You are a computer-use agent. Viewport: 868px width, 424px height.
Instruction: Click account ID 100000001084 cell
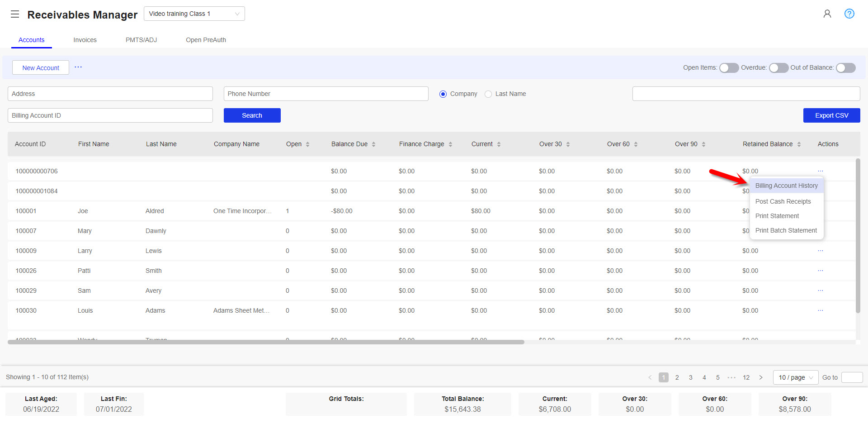[37, 191]
